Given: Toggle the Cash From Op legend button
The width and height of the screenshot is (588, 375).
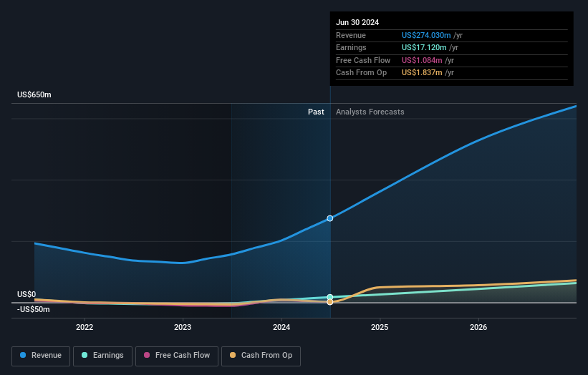Looking at the screenshot, I should (261, 356).
